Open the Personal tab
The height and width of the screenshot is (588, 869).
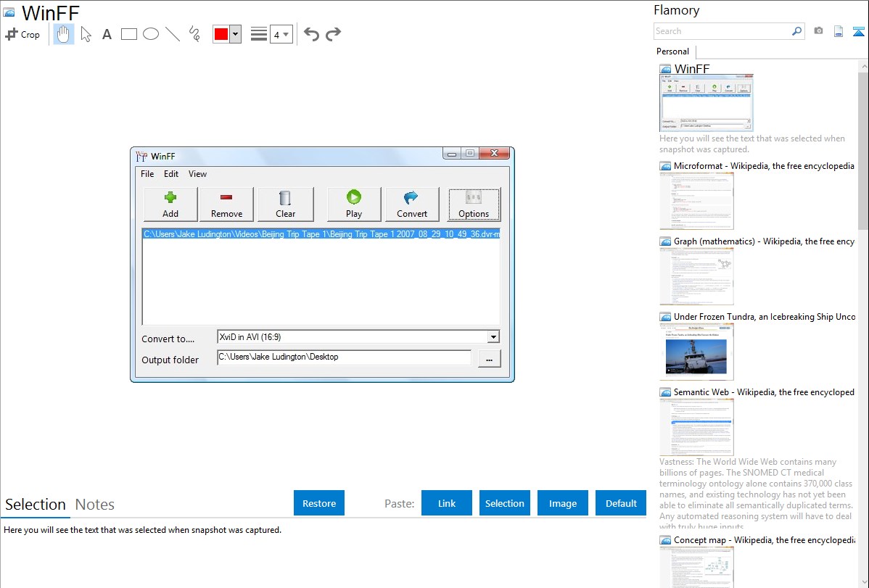click(672, 51)
